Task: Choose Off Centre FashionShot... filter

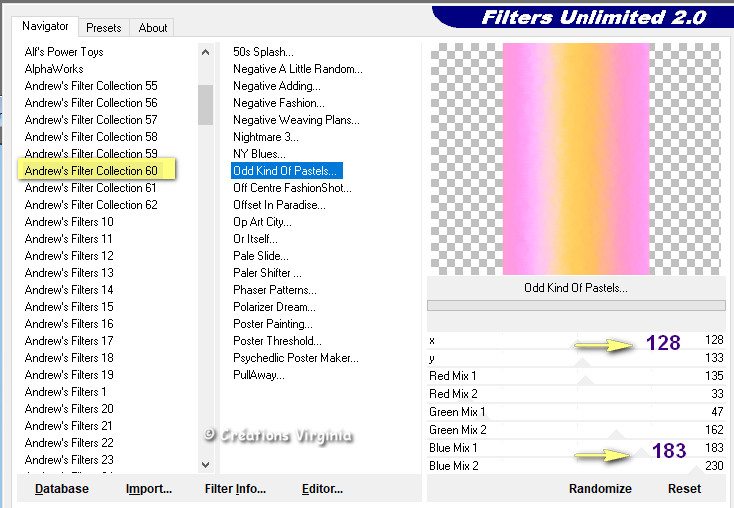Action: tap(292, 188)
